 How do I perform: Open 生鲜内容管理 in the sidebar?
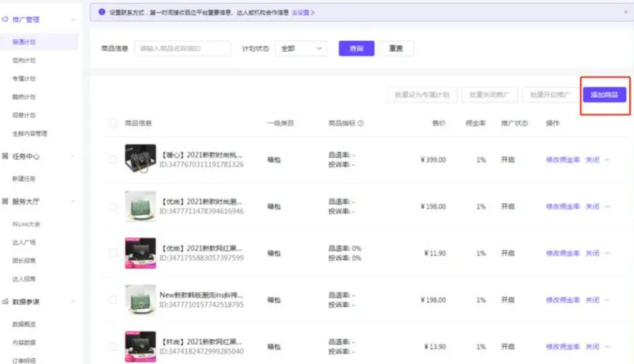tap(30, 134)
